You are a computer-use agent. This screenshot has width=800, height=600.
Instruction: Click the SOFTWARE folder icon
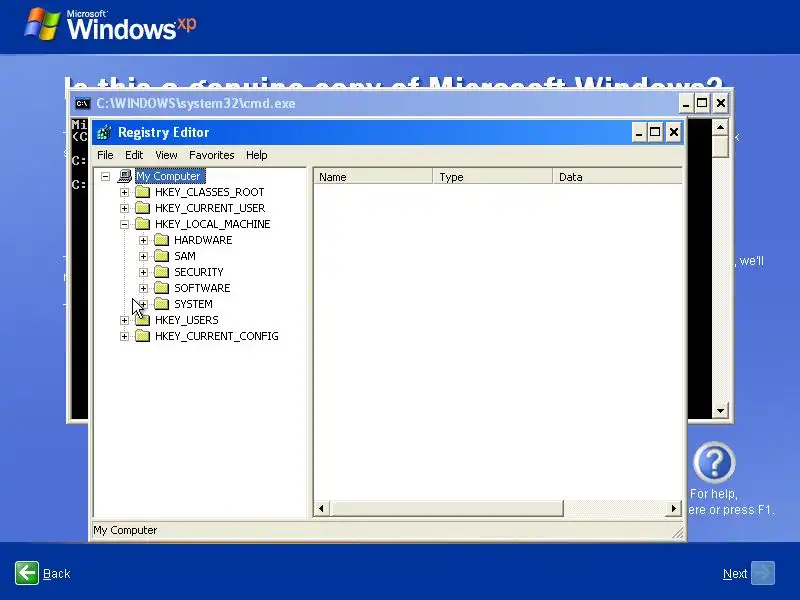click(162, 288)
